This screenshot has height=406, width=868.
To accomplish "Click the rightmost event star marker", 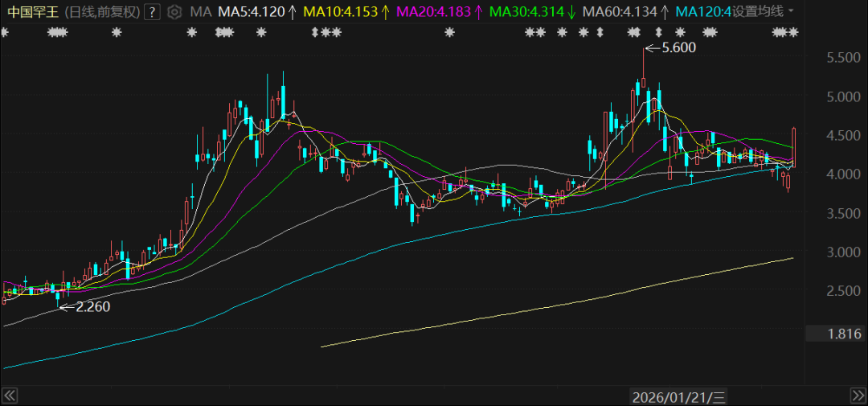I will tap(794, 32).
